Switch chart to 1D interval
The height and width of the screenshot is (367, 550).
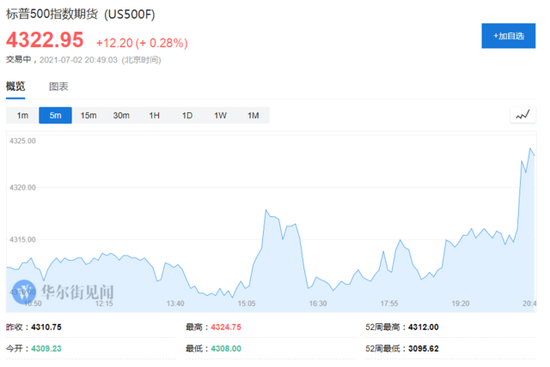click(x=187, y=115)
